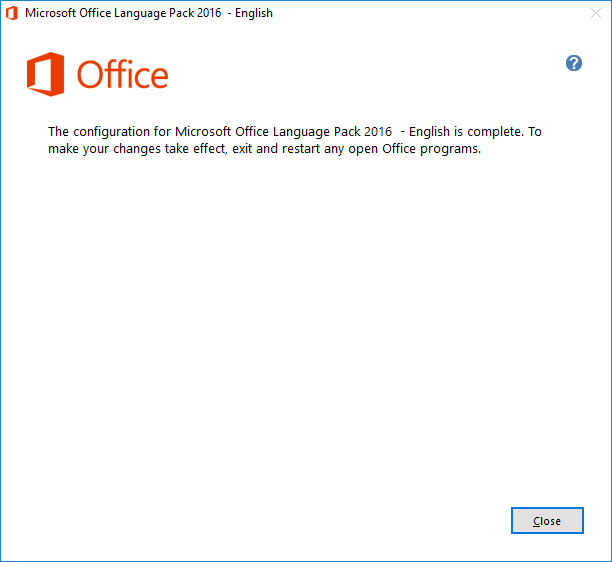Viewport: 612px width, 562px height.
Task: Click the message line starting "The configuration for"
Action: point(295,132)
